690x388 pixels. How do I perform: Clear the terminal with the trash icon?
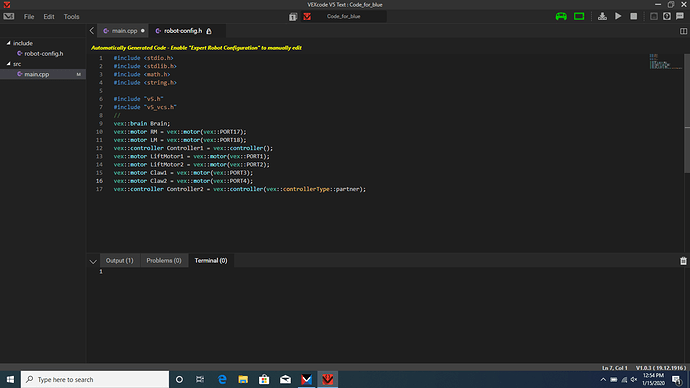(683, 261)
